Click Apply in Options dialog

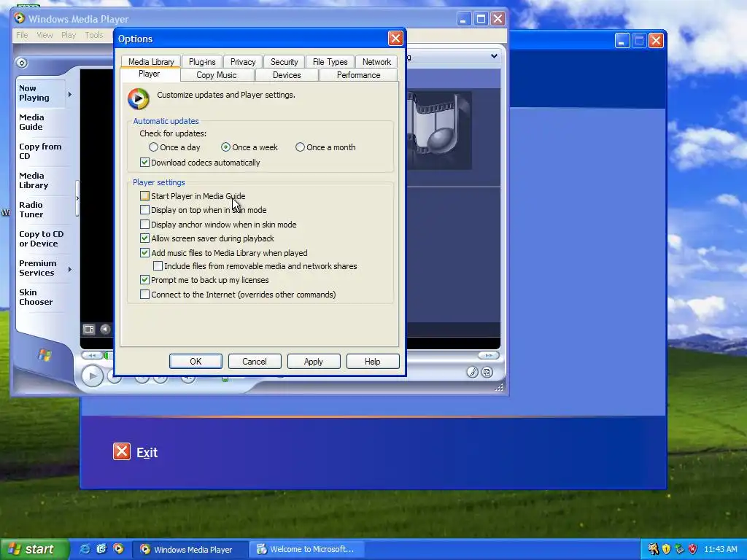coord(314,362)
